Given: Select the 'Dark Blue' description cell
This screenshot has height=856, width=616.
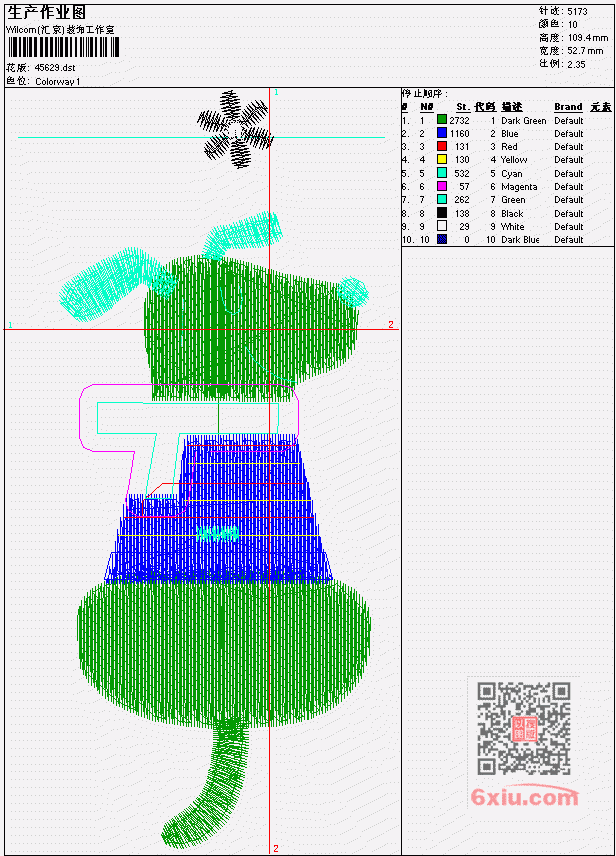Looking at the screenshot, I should (x=521, y=240).
